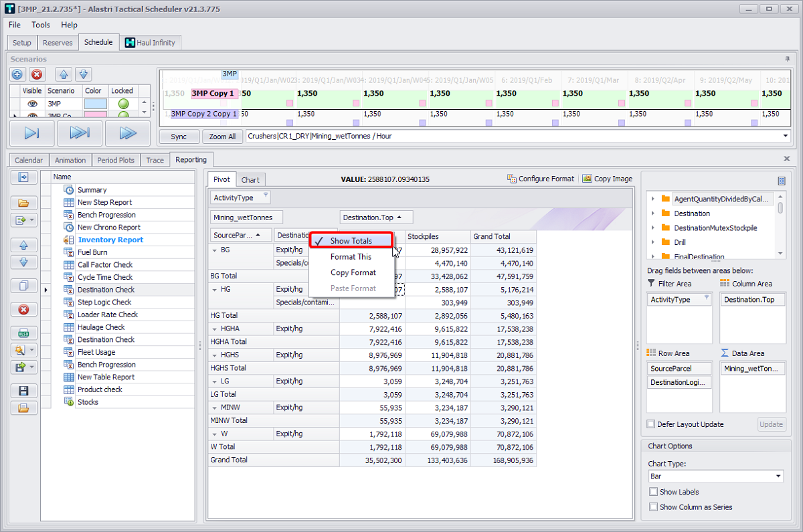803x532 pixels.
Task: Export report to XLSX icon
Action: click(x=23, y=333)
